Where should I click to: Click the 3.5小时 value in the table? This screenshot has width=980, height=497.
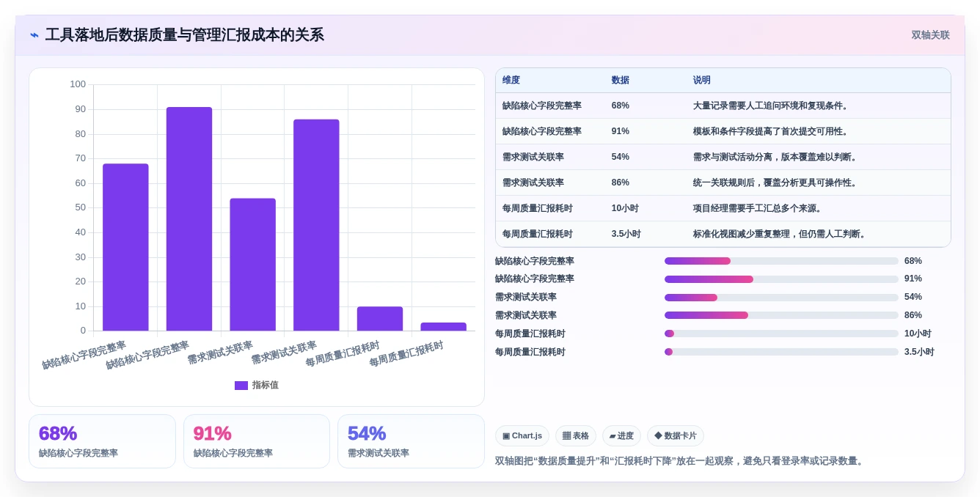(626, 234)
